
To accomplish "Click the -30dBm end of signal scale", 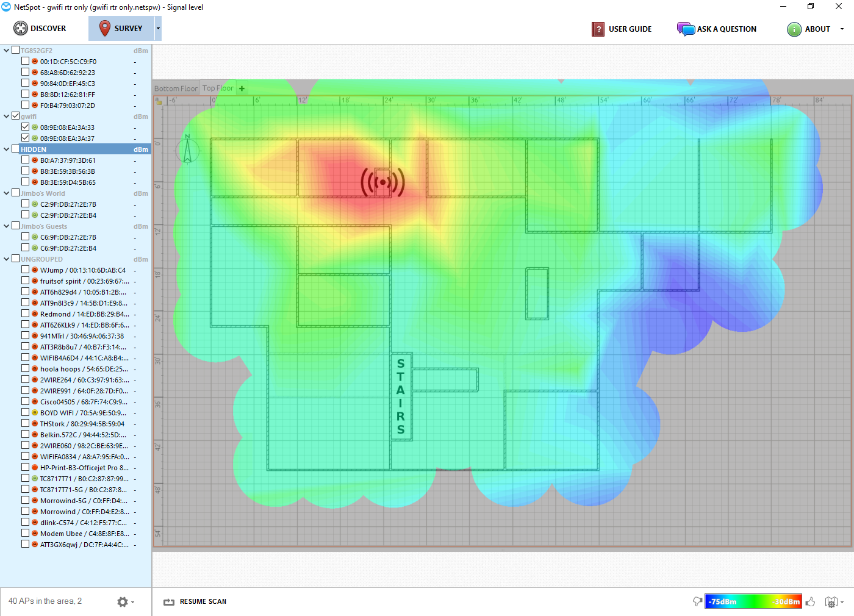I will 786,602.
